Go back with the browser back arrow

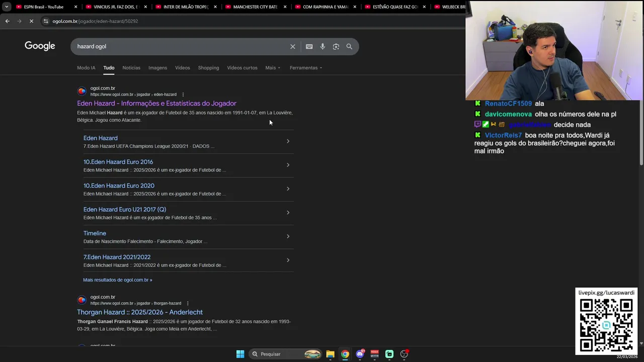coord(7,21)
